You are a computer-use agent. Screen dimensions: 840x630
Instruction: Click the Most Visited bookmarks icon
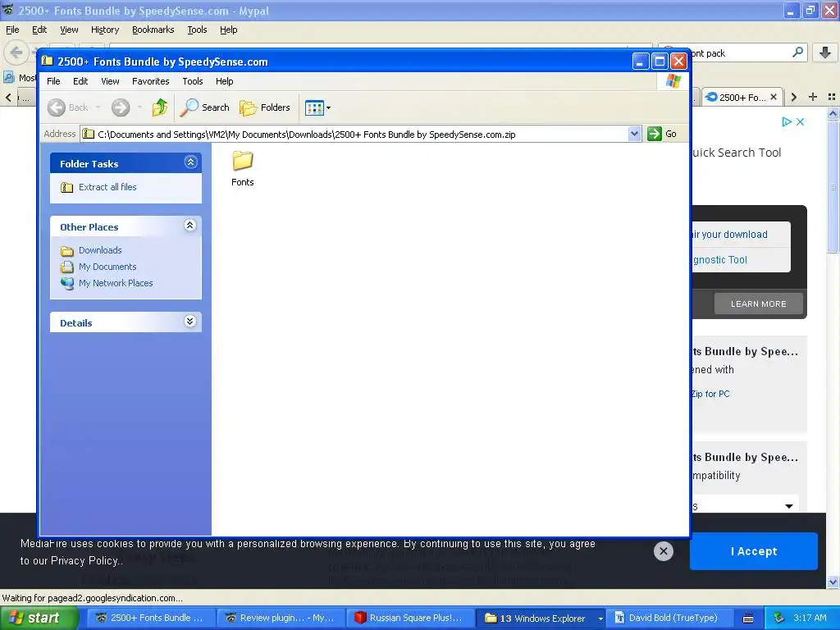pos(9,77)
